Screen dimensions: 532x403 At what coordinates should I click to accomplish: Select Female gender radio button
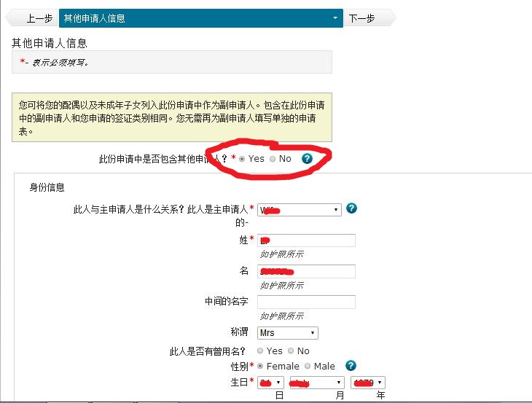pos(261,366)
